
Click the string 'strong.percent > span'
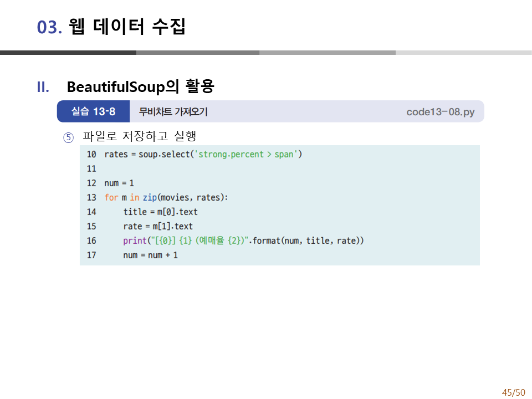click(245, 155)
